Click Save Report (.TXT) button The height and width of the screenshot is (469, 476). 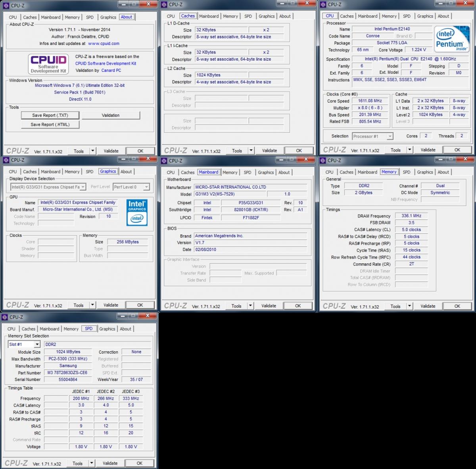[50, 115]
